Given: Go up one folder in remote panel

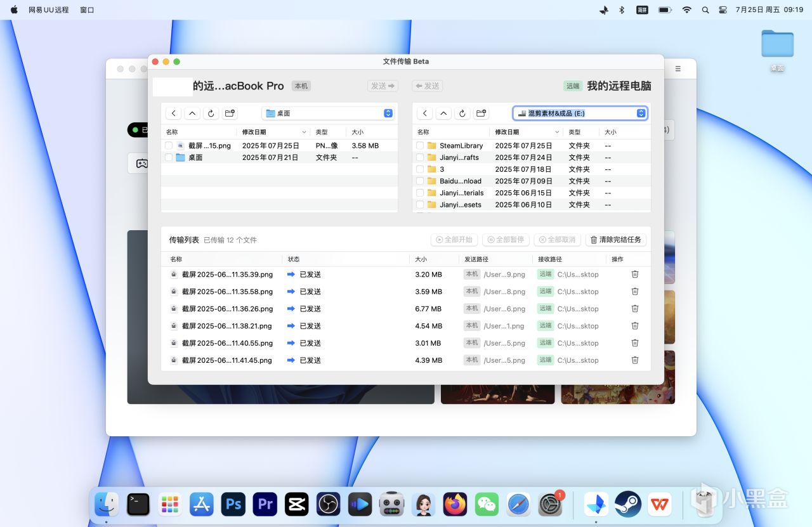Looking at the screenshot, I should coord(444,114).
